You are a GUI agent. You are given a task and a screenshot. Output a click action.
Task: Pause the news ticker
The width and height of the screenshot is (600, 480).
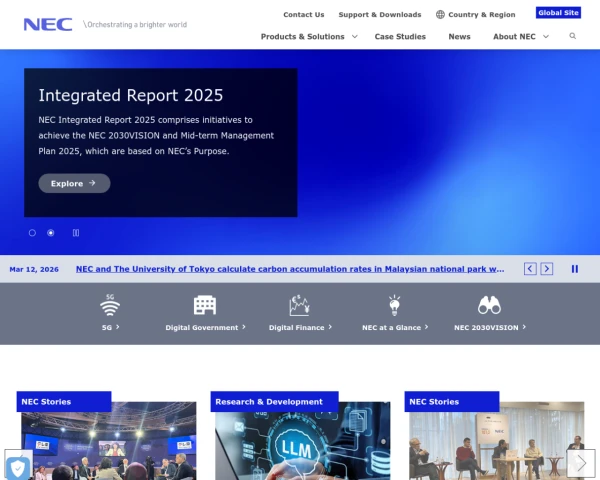(575, 269)
